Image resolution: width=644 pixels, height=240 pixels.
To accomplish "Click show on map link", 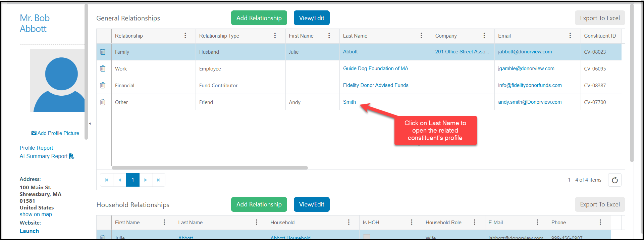I will point(36,214).
